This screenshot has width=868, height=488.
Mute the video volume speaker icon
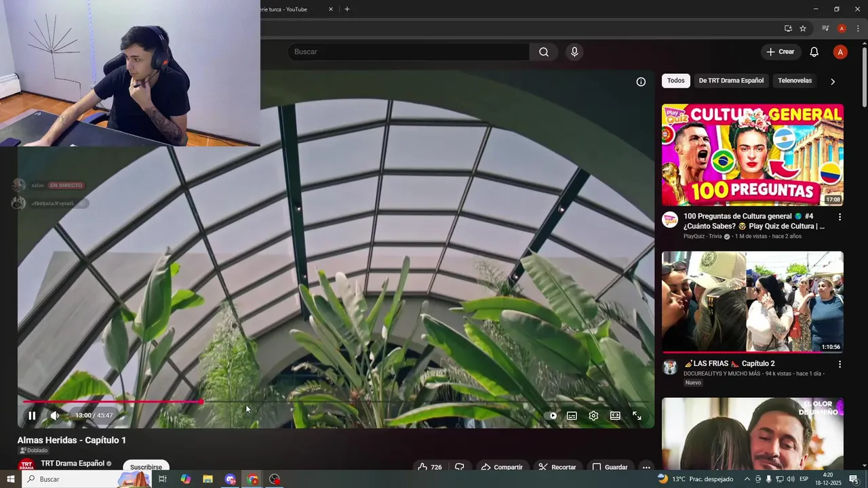54,415
